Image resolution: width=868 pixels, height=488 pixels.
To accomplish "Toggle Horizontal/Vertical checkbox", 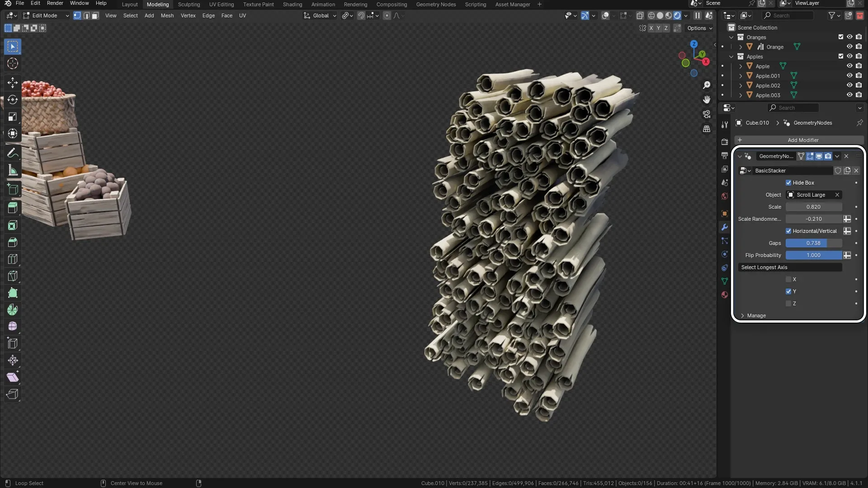I will point(788,230).
